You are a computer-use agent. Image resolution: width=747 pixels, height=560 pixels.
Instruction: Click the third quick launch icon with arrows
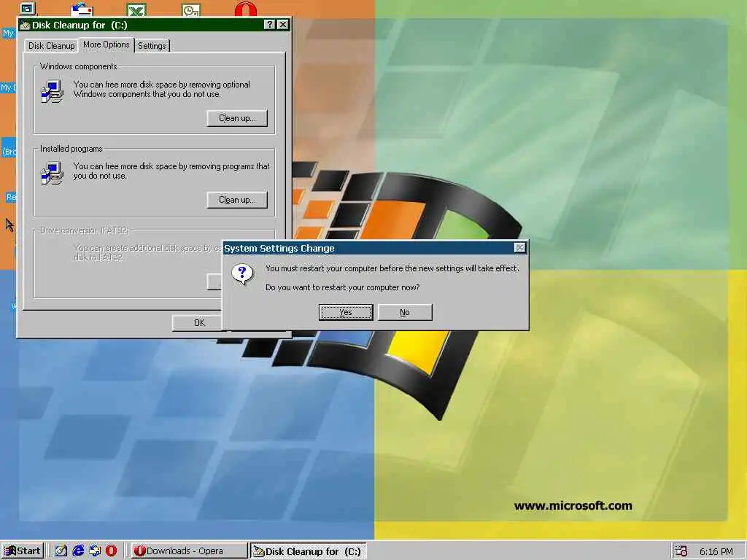tap(95, 551)
